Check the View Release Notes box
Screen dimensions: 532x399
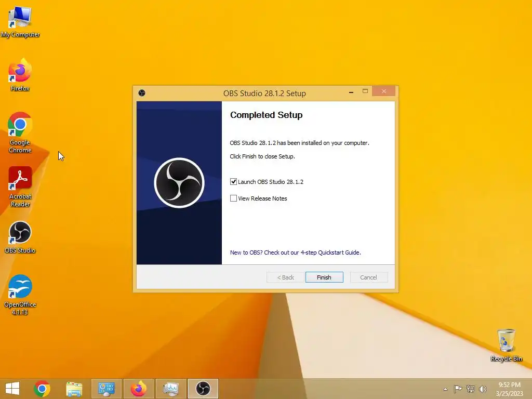pos(233,198)
